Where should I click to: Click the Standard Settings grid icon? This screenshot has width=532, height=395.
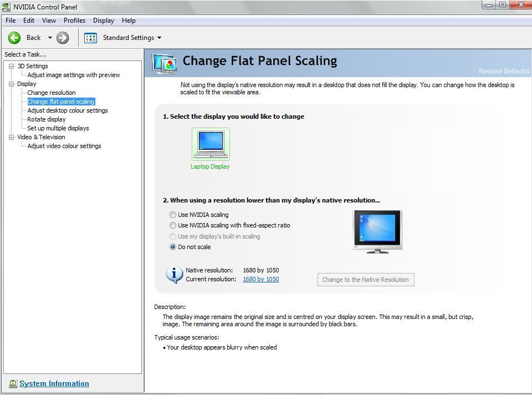[x=90, y=38]
